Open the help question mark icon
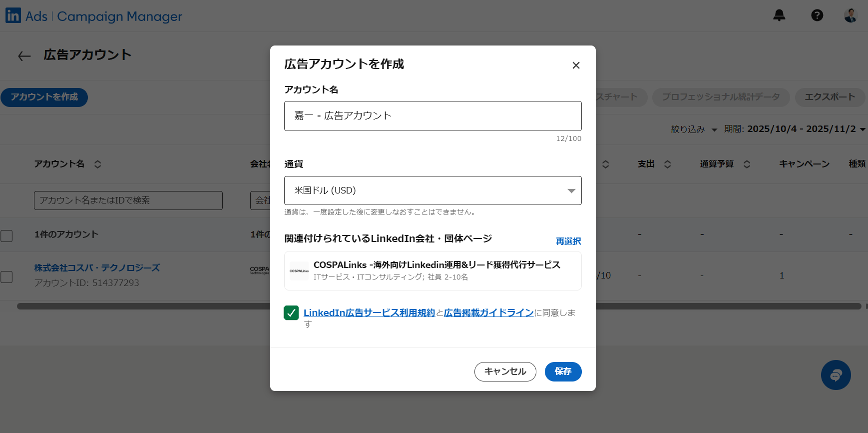The image size is (868, 433). (x=817, y=15)
